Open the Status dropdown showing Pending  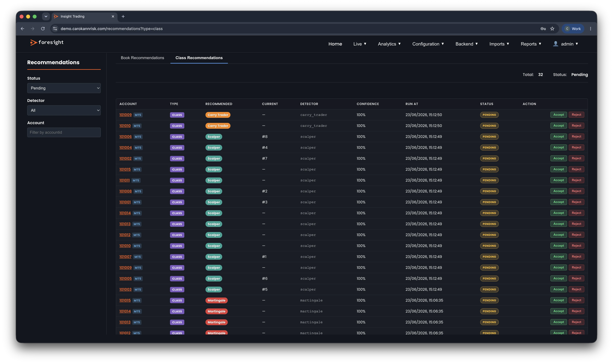(64, 88)
